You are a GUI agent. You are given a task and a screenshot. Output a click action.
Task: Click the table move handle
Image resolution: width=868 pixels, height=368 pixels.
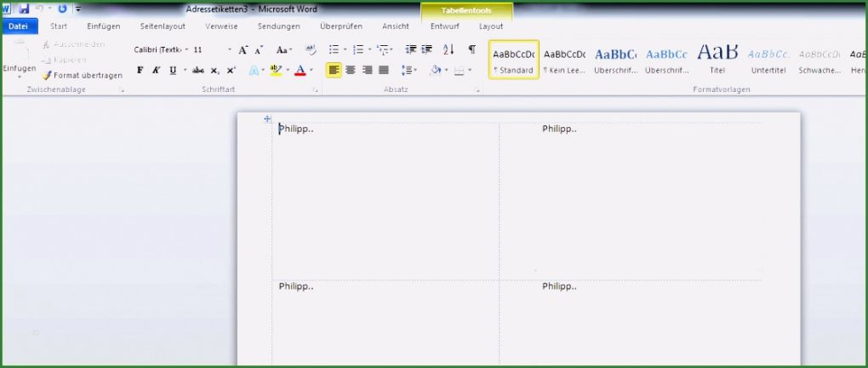coord(267,119)
